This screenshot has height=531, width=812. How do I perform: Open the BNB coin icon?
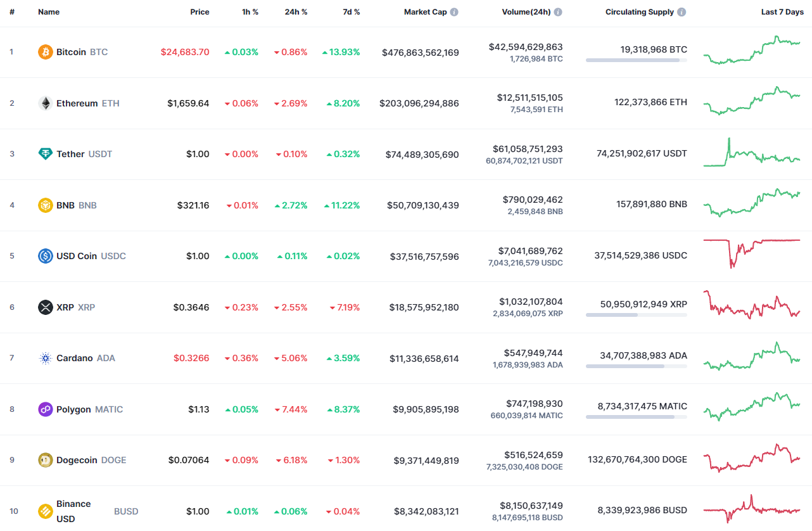pos(44,205)
